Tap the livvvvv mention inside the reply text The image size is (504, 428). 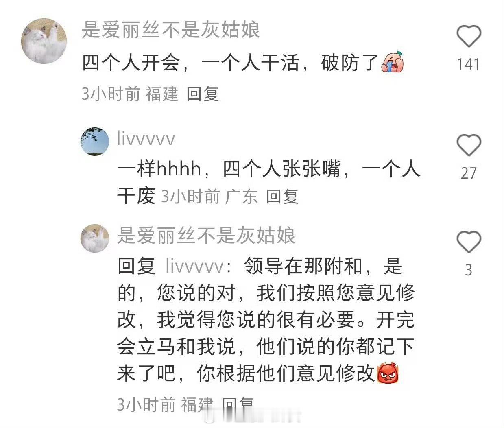pos(195,266)
